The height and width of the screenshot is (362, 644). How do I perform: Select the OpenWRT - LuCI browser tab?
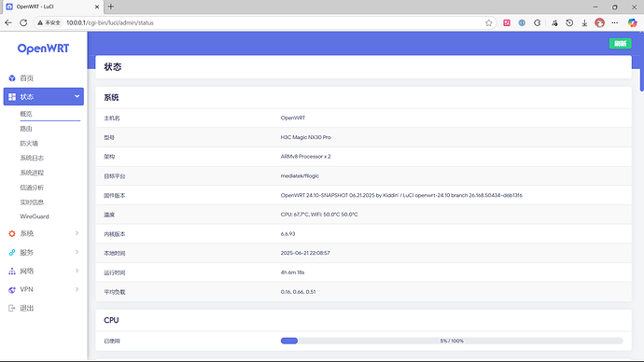point(52,7)
